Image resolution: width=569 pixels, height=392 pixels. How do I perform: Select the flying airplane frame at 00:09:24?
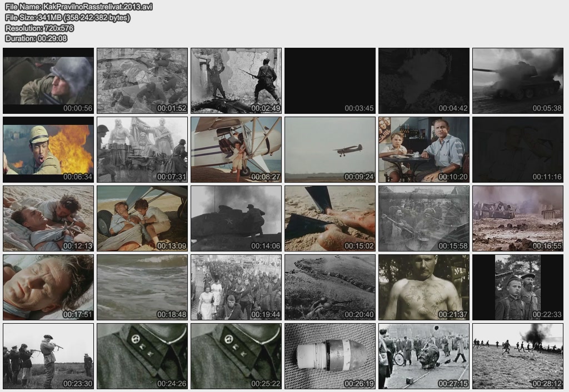[x=330, y=149]
